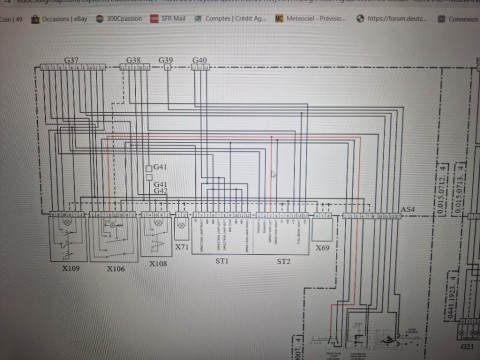Open the Occasions eBay bookmark
The height and width of the screenshot is (360, 480).
pyautogui.click(x=59, y=19)
